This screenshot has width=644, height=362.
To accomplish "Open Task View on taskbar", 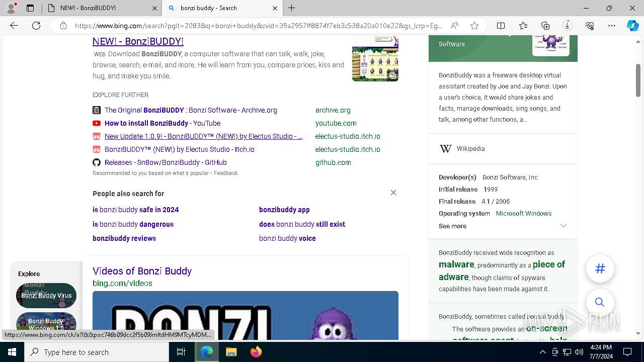I will click(x=181, y=352).
